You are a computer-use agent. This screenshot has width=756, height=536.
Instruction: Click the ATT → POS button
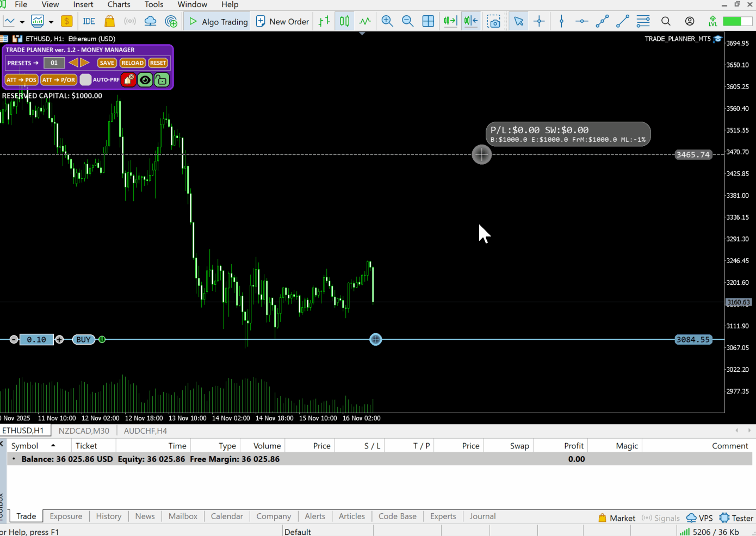point(22,80)
